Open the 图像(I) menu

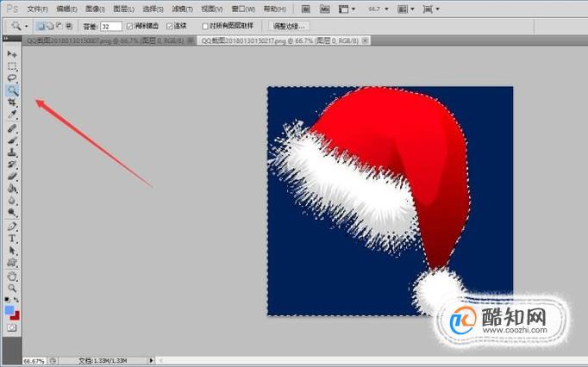95,9
